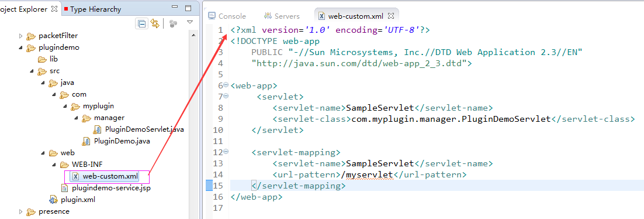Select the myplugin folder icon
Screen dimensions: 644x219
(75, 106)
